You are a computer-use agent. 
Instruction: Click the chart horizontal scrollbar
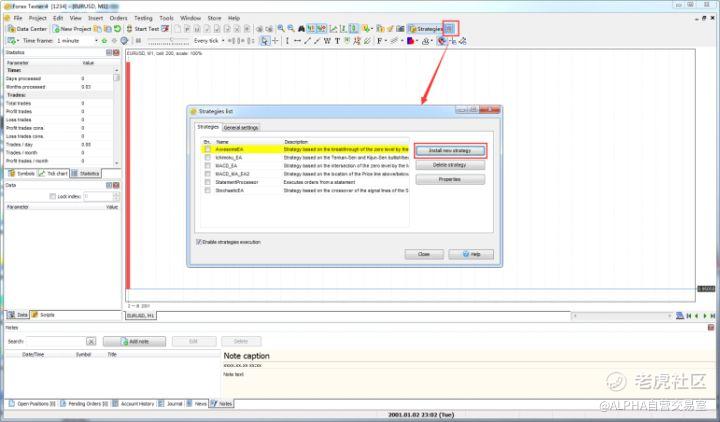pos(622,316)
